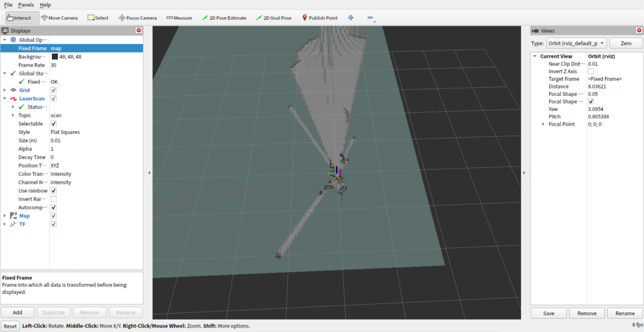
Task: Enable the Invert Rainbow checkbox
Action: 53,199
